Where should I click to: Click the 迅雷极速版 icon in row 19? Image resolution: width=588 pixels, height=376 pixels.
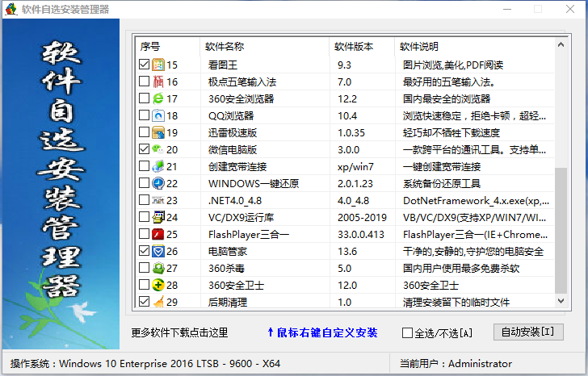[x=158, y=132]
